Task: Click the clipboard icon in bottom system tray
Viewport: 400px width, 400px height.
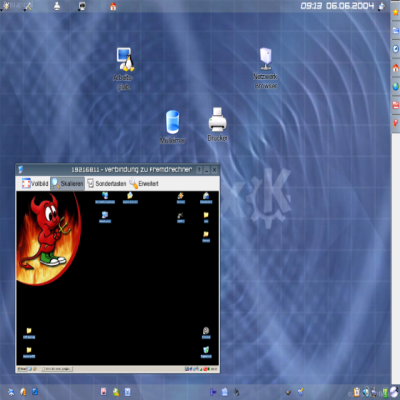Action: (x=356, y=391)
